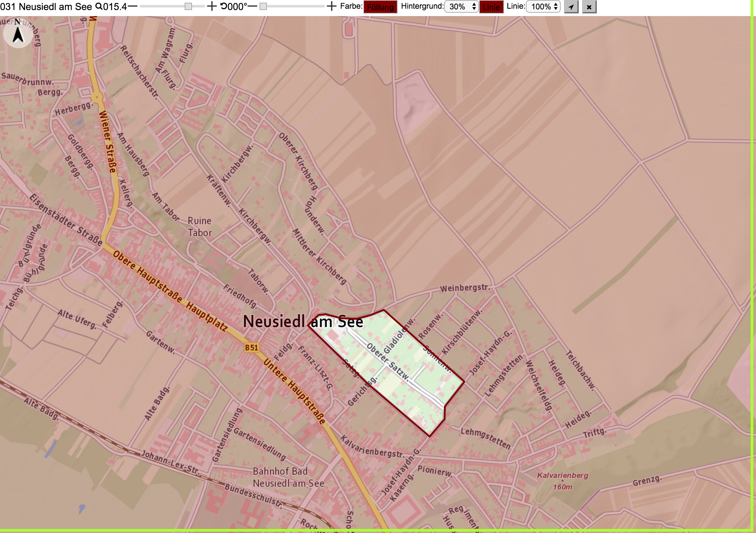Click the Füllung color swatch
The height and width of the screenshot is (533, 756).
(380, 7)
